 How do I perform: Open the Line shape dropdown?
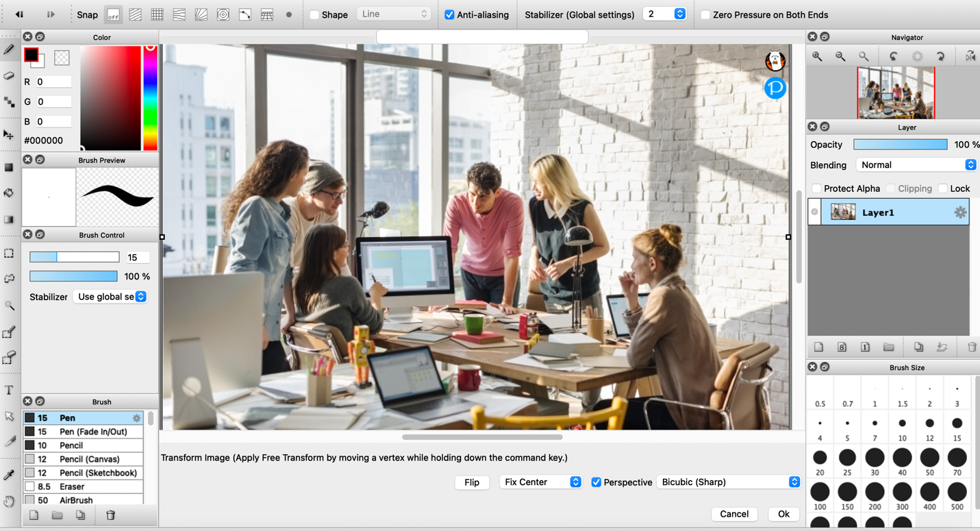(x=394, y=14)
